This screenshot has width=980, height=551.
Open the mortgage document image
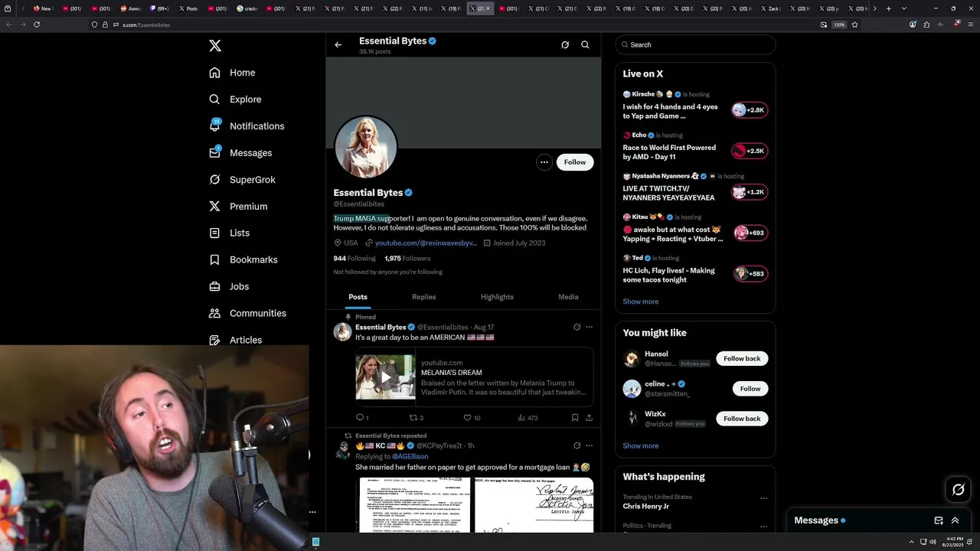[x=414, y=505]
